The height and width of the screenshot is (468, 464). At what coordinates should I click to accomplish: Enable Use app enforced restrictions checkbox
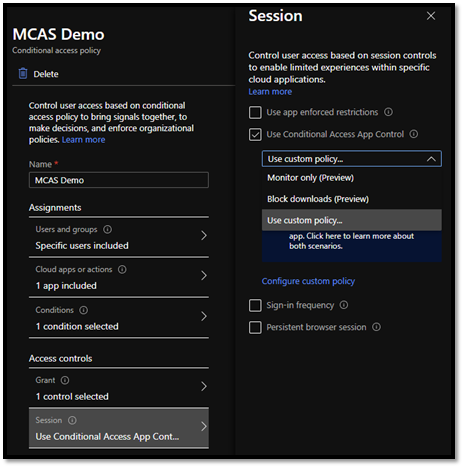pos(255,112)
